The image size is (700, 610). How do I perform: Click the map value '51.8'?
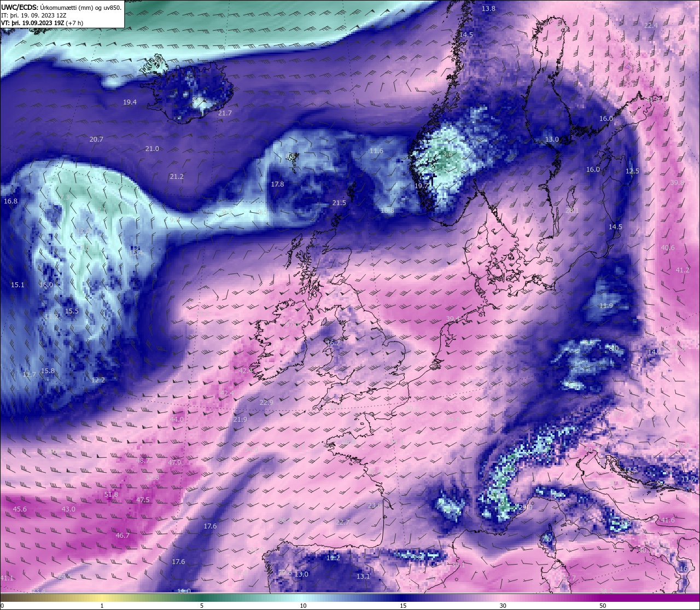(x=111, y=495)
